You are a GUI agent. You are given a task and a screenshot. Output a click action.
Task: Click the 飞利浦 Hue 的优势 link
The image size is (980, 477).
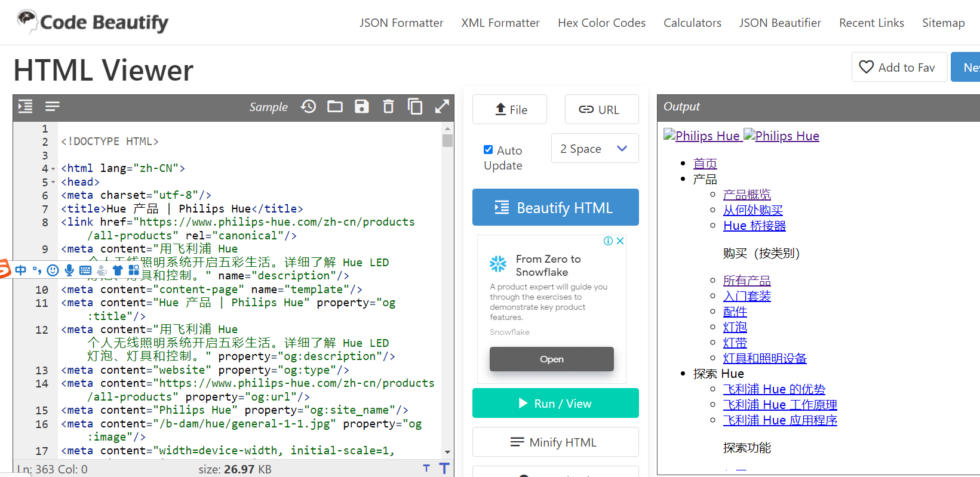tap(774, 389)
